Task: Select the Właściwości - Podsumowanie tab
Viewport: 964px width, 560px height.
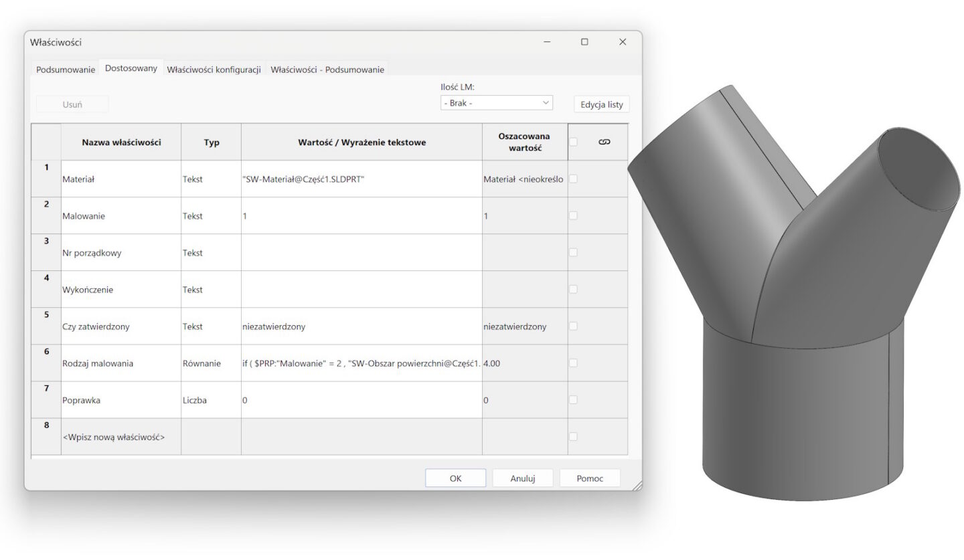Action: point(326,68)
